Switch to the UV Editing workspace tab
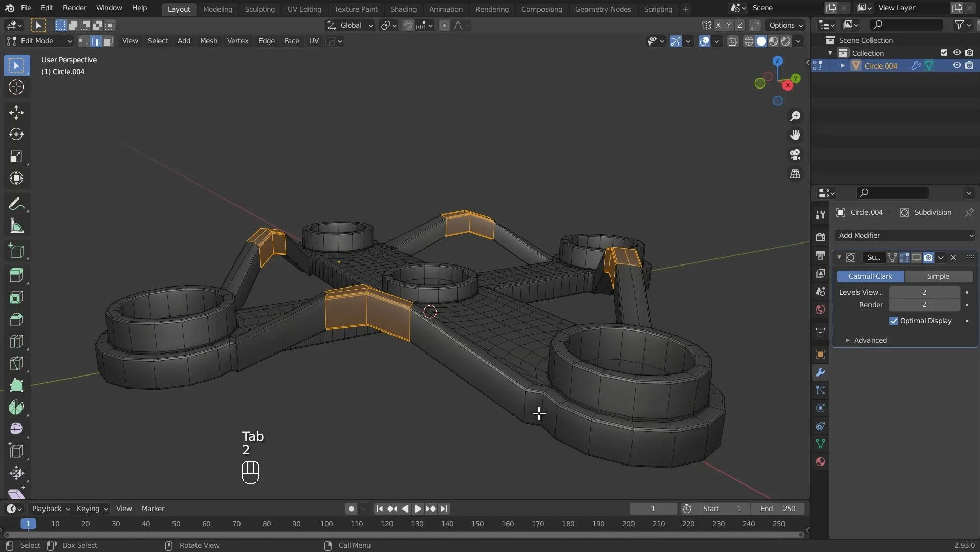This screenshot has width=980, height=552. click(x=304, y=9)
